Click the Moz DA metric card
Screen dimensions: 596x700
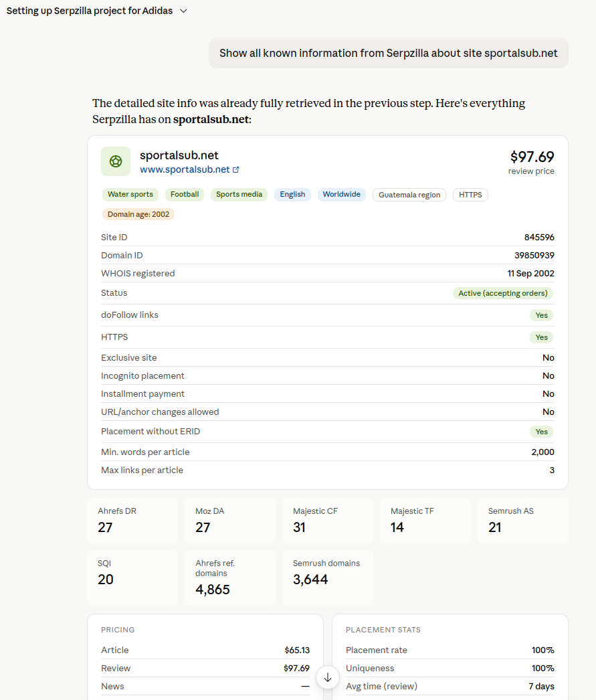[230, 521]
